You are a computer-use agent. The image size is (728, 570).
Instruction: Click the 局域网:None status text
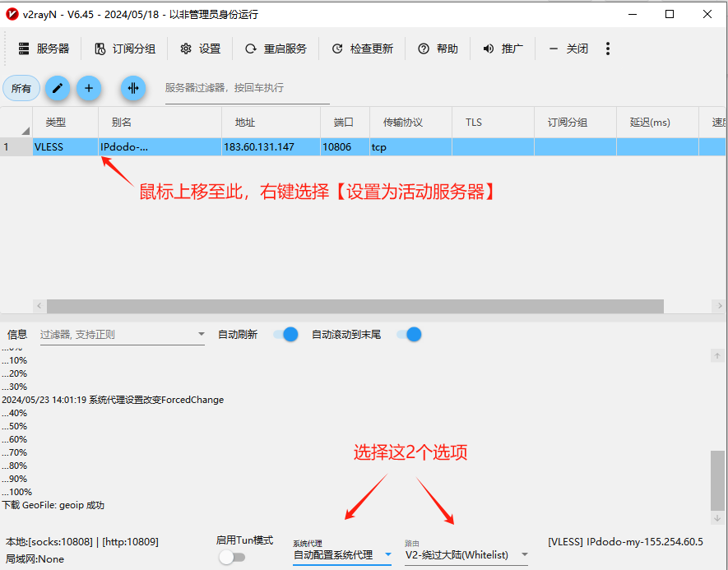click(x=35, y=558)
